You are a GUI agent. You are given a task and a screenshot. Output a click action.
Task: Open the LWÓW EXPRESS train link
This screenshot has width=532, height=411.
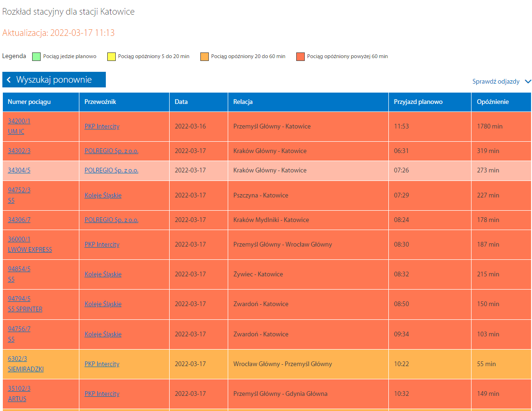coord(30,249)
